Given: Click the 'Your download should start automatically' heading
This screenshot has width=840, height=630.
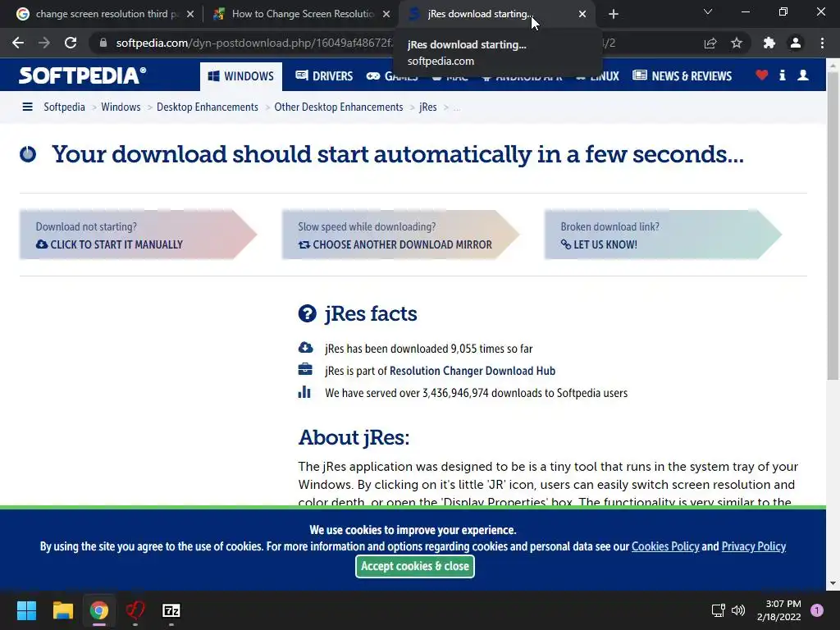Looking at the screenshot, I should tap(398, 154).
